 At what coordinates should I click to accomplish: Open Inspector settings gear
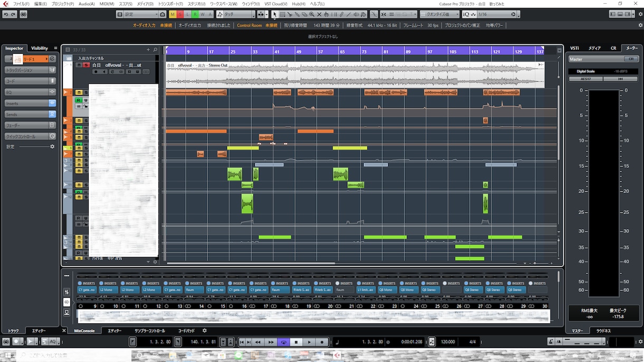pyautogui.click(x=52, y=147)
